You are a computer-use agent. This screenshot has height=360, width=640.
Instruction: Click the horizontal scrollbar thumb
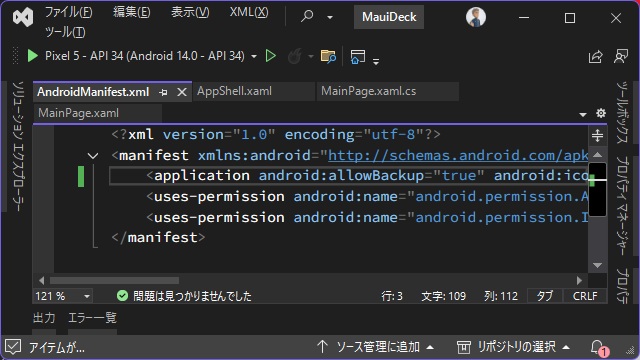pyautogui.click(x=114, y=280)
